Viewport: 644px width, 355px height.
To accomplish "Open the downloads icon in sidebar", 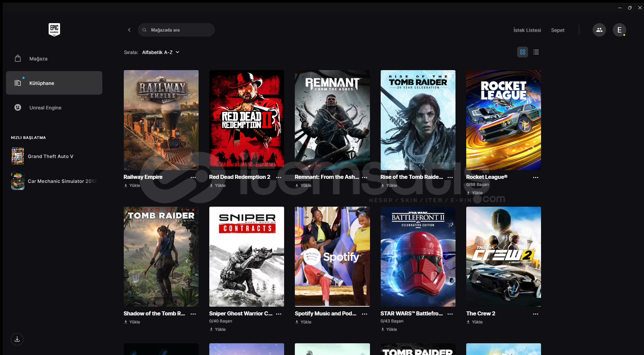I will 17,339.
